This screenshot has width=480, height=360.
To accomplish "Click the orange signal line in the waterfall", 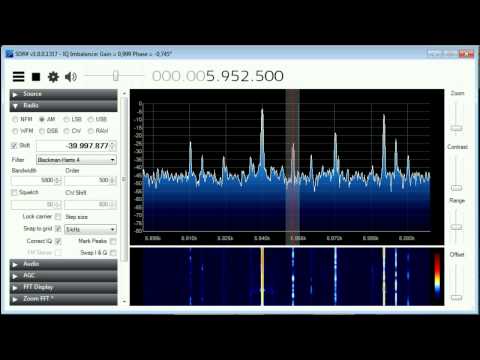I will click(262, 277).
